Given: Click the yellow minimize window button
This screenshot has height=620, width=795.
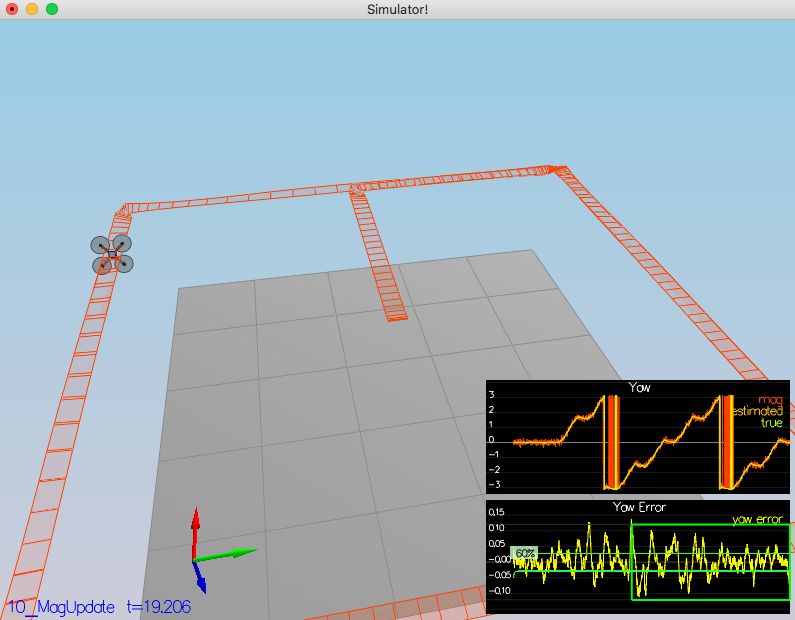Looking at the screenshot, I should tap(32, 9).
